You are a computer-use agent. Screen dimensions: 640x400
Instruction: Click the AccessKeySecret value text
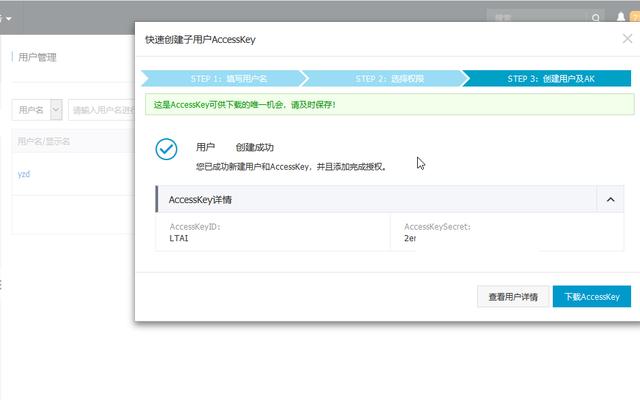[409, 239]
